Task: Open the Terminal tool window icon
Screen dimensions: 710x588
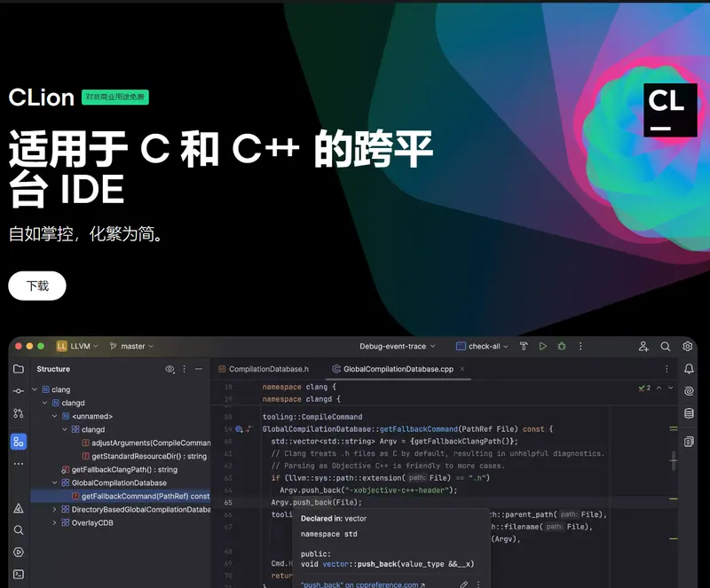Action: pos(19,574)
